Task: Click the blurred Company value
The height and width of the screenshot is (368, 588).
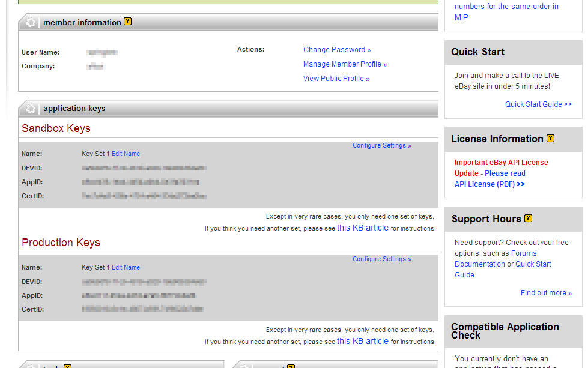Action: point(95,66)
